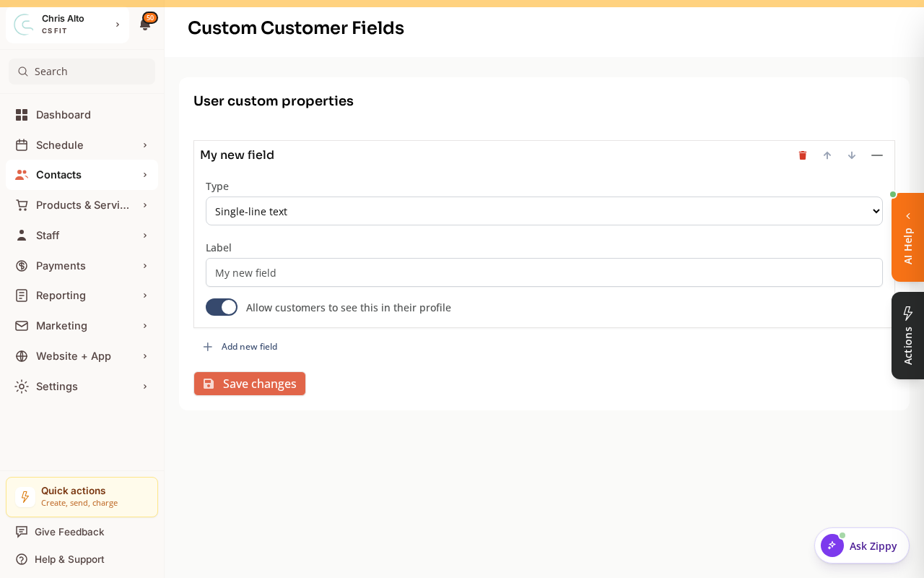Open the Payments menu item
The image size is (924, 578).
point(82,266)
